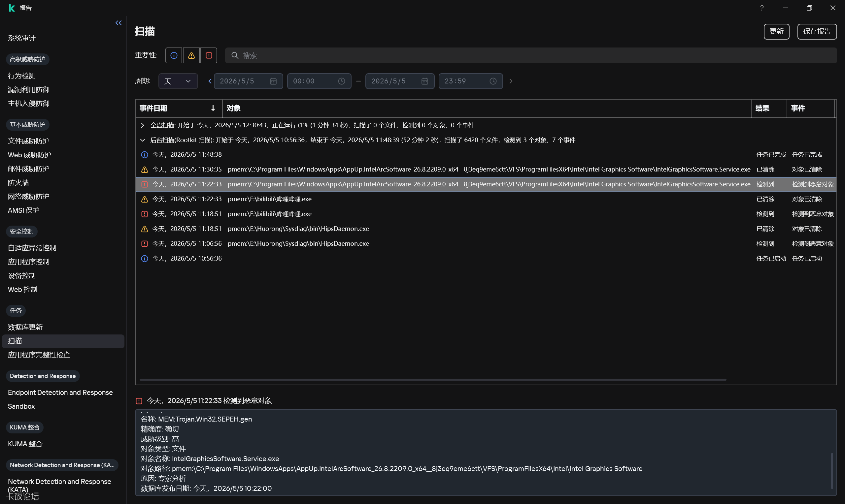This screenshot has width=845, height=504.
Task: Open KUMA 整合 report item
Action: (x=25, y=444)
